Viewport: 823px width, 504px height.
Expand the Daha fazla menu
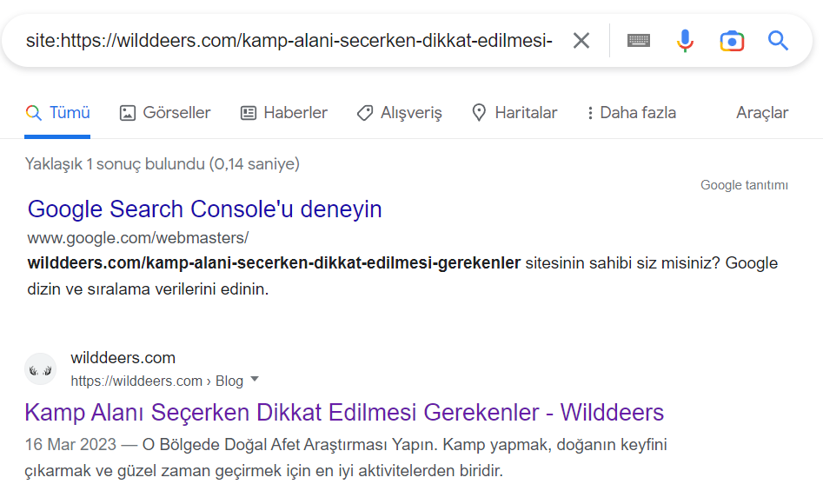click(632, 112)
